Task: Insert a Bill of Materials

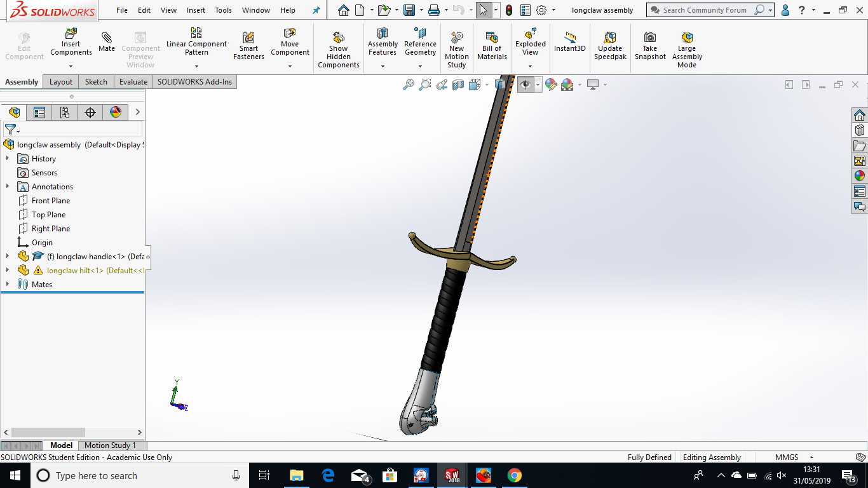Action: [492, 46]
